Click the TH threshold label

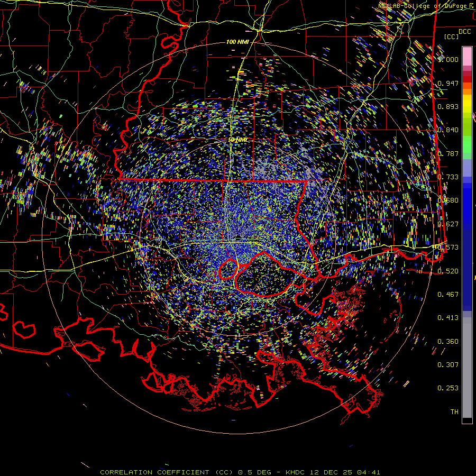[454, 412]
